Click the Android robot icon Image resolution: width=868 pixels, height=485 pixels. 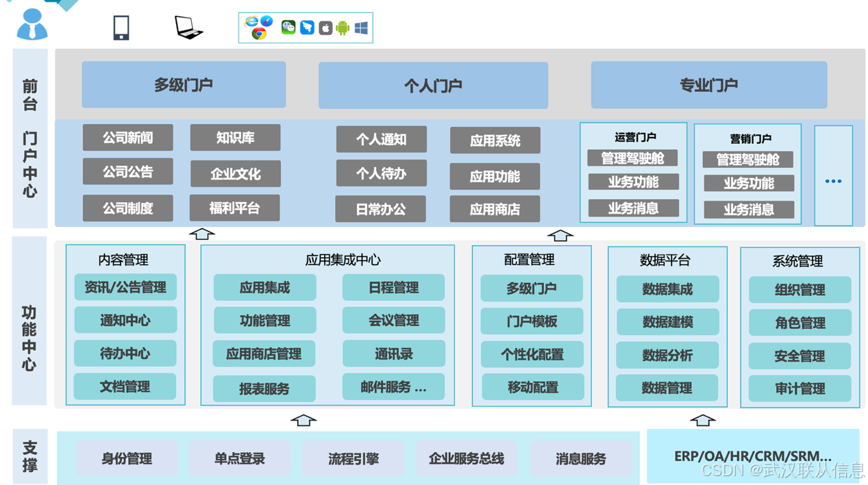click(343, 27)
